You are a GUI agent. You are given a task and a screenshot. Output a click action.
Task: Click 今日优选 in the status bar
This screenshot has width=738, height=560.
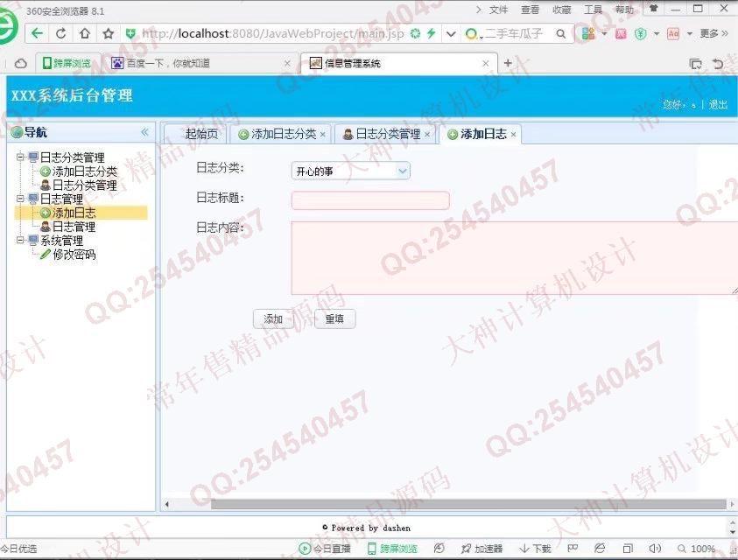18,549
